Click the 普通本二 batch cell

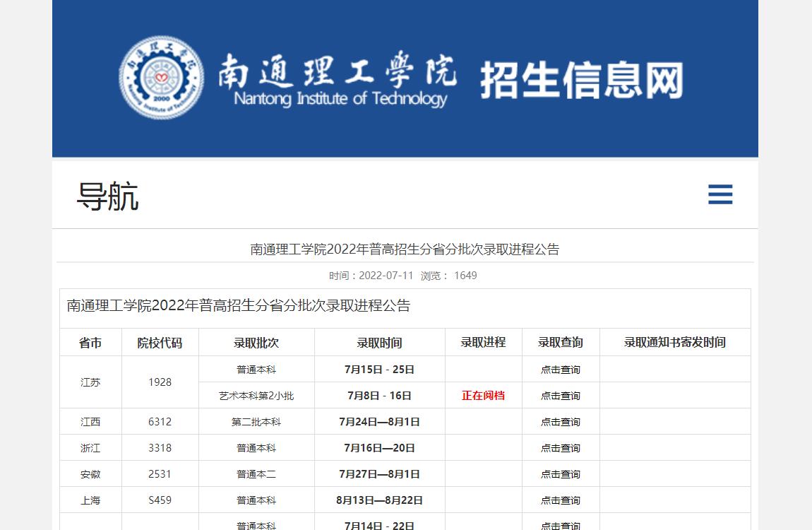[256, 474]
